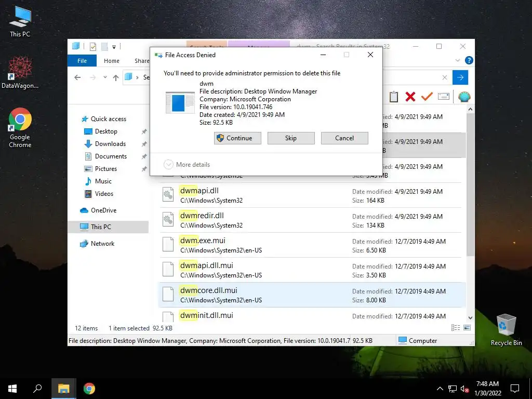Select dwmredir.dll search result
The height and width of the screenshot is (399, 532).
pos(311,220)
